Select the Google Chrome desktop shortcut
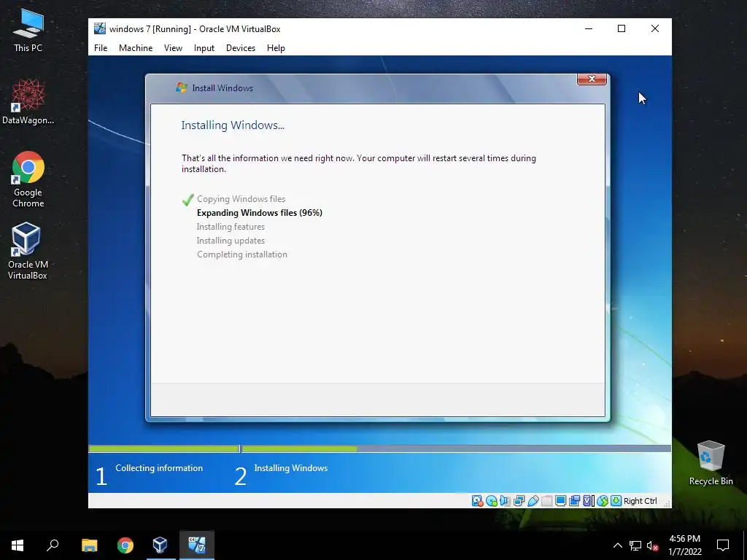The height and width of the screenshot is (560, 747). coord(28,179)
